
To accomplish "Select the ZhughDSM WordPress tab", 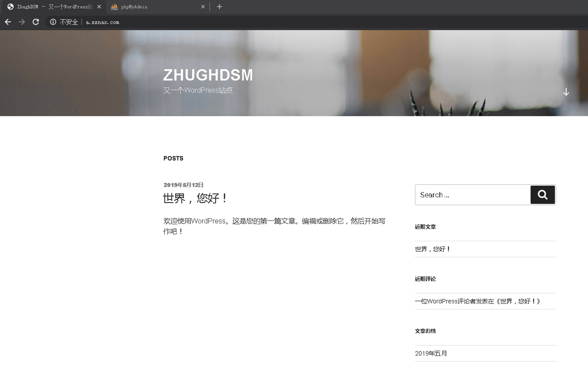I will (x=54, y=7).
